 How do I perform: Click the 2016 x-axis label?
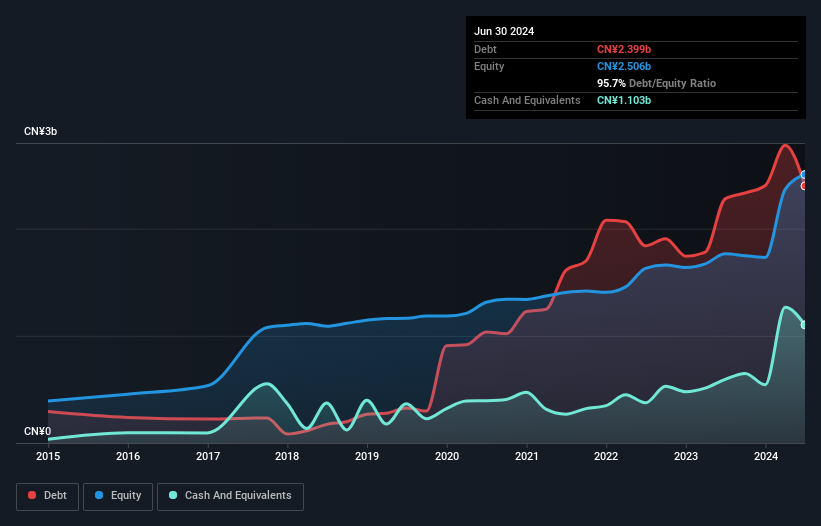coord(128,456)
